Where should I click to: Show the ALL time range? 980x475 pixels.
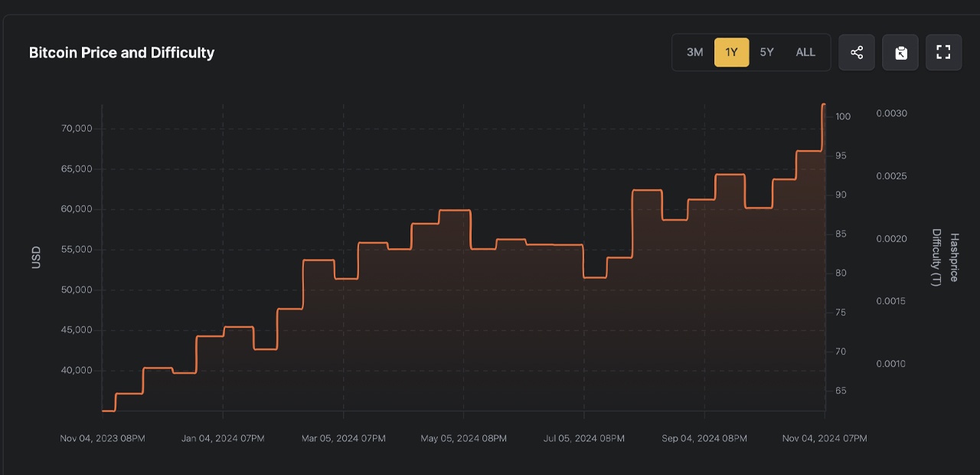(805, 53)
